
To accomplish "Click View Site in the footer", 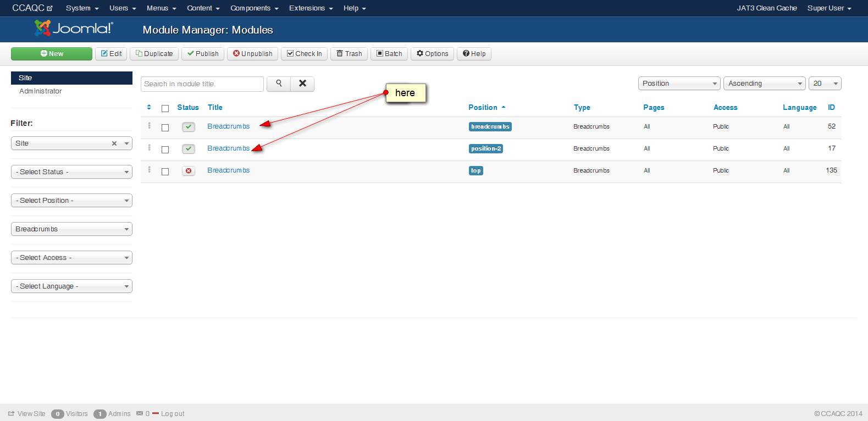I will coord(27,414).
